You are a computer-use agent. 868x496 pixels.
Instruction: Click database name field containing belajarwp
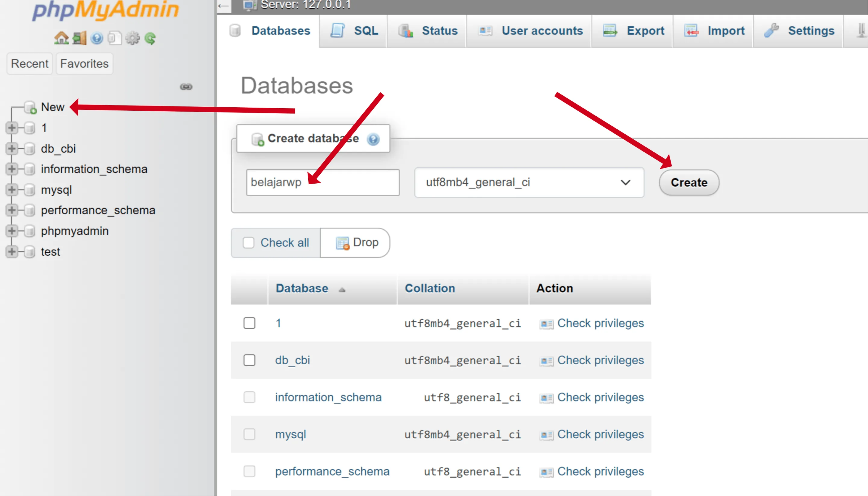click(323, 183)
